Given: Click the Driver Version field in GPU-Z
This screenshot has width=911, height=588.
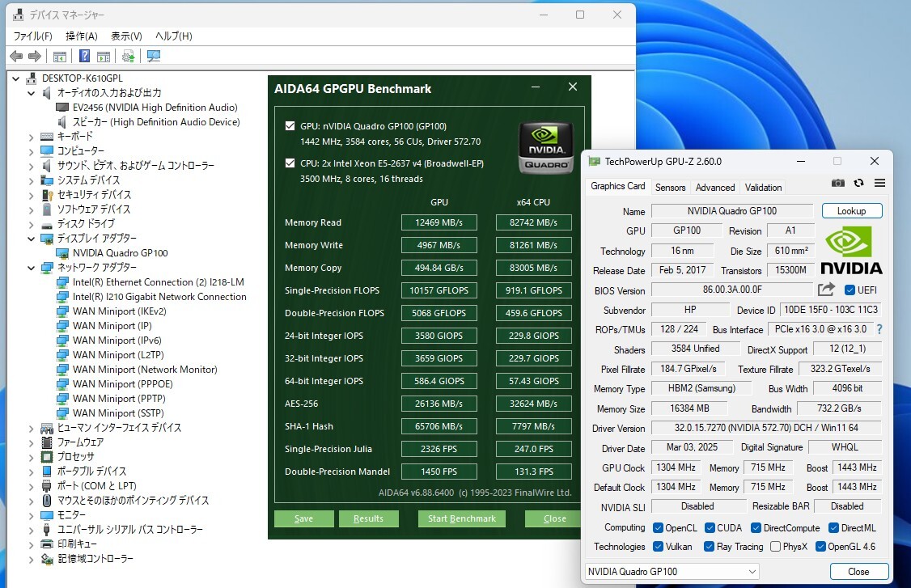Looking at the screenshot, I should pyautogui.click(x=765, y=428).
